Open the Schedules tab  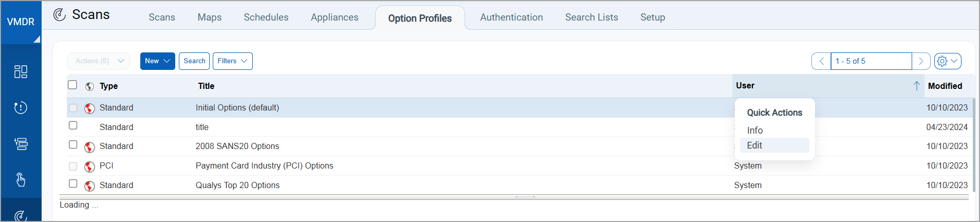pyautogui.click(x=266, y=17)
